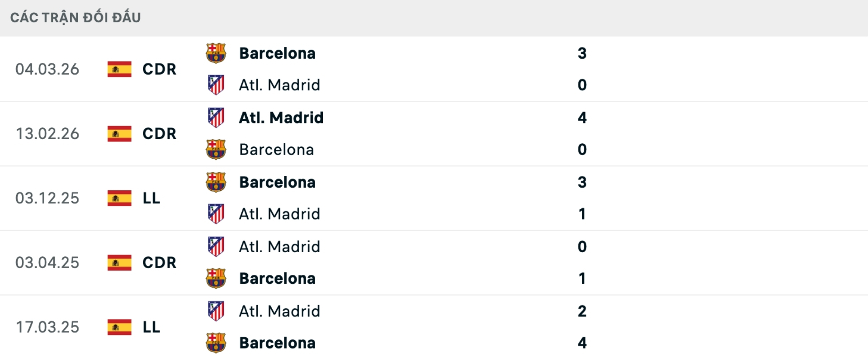Click LL competition label on 03.12.25
This screenshot has height=358, width=868.
click(151, 198)
